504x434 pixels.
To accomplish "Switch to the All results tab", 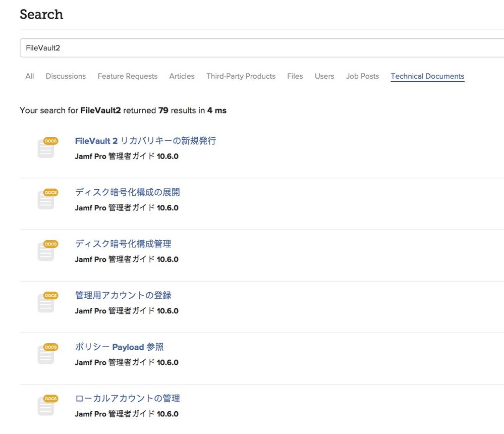I will [x=30, y=76].
